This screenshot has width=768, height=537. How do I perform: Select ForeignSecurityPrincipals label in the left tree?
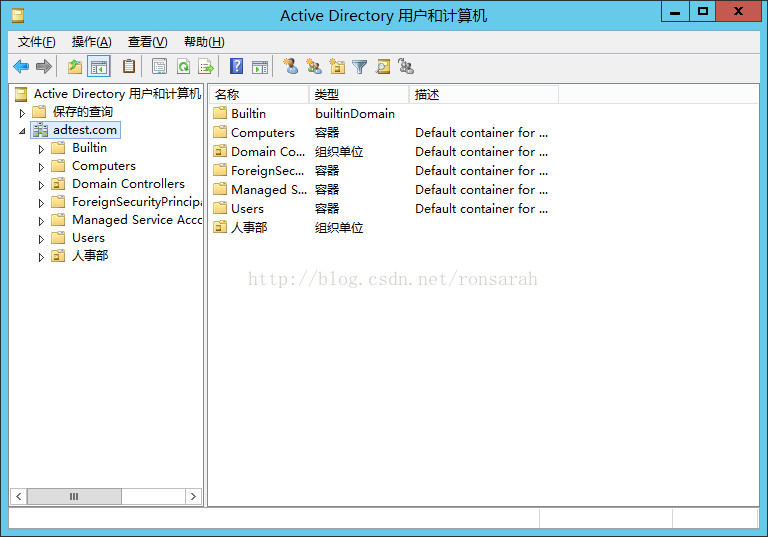[x=137, y=202]
